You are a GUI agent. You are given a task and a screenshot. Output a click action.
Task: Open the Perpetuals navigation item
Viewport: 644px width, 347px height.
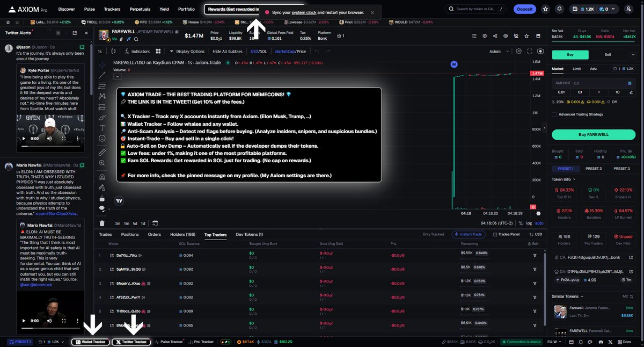[x=140, y=9]
